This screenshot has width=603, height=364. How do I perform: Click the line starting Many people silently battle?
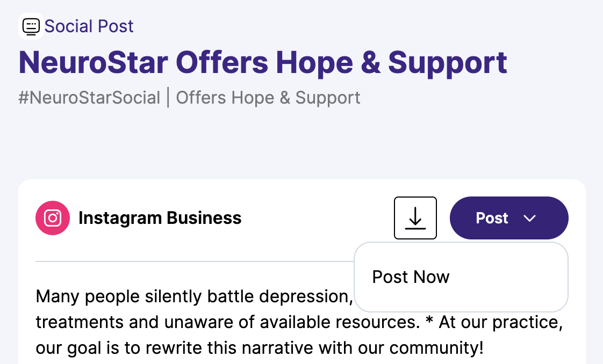[194, 296]
